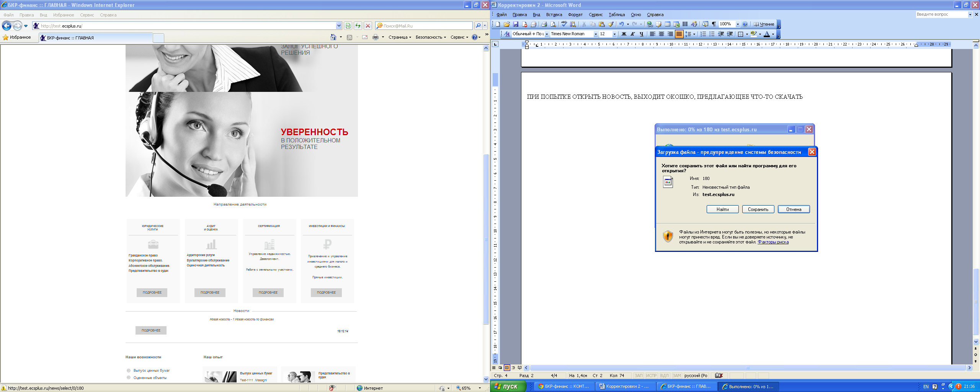Toggle bold Ж formatting
This screenshot has height=392, width=980.
(x=624, y=34)
